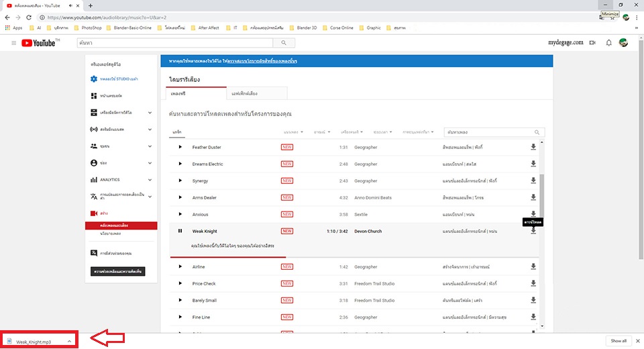Expand the Community sidebar section

(x=150, y=146)
